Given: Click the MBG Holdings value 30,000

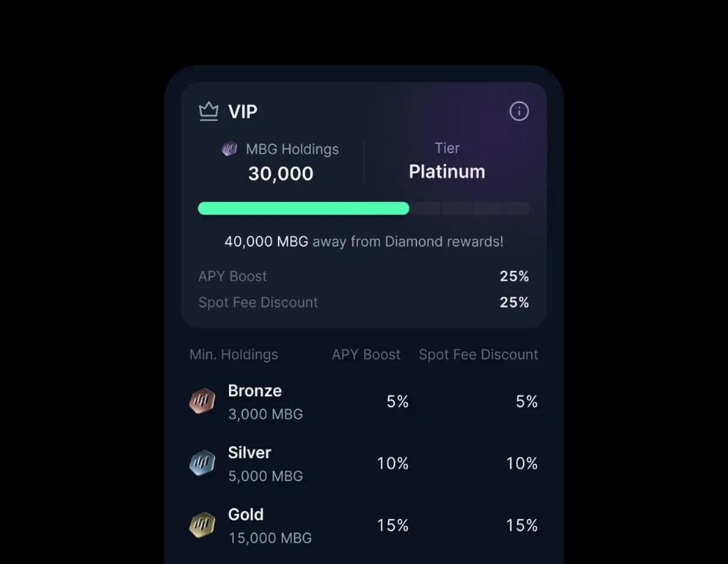Looking at the screenshot, I should pos(280,173).
